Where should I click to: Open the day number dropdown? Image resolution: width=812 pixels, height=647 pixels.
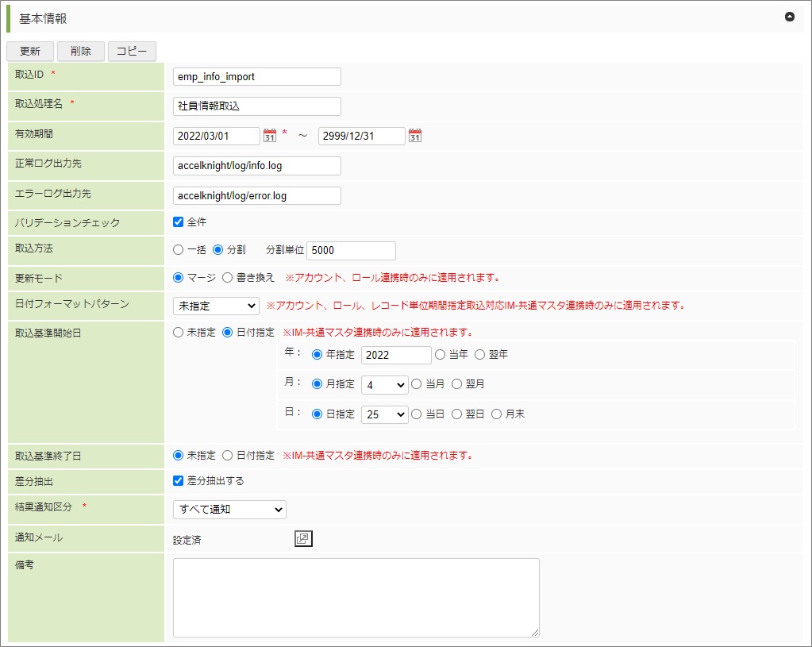(384, 414)
